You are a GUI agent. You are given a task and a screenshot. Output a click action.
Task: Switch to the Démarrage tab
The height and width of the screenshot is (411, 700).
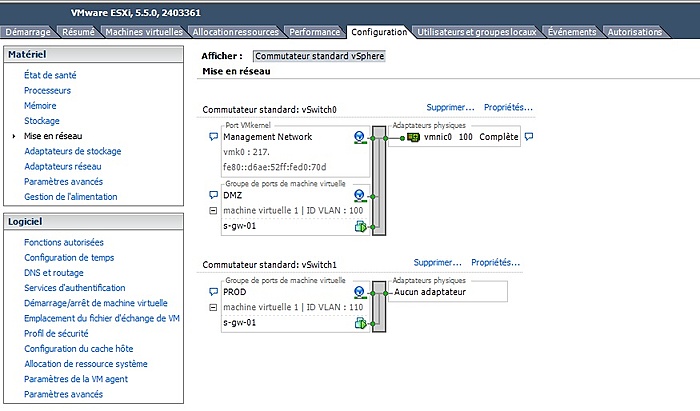coord(28,32)
